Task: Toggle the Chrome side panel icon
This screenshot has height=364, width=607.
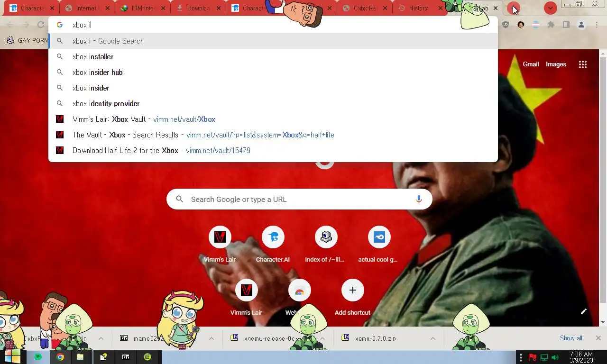Action: 566,25
